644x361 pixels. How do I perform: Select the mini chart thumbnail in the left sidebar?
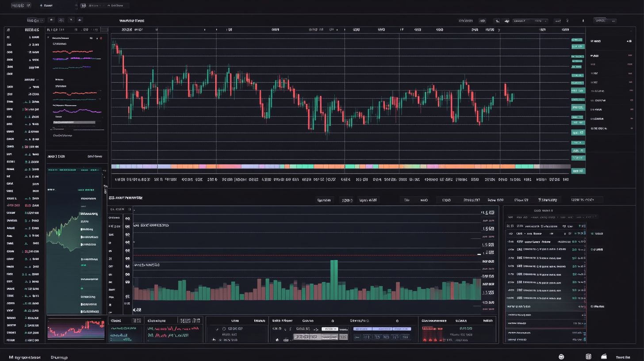click(x=76, y=331)
